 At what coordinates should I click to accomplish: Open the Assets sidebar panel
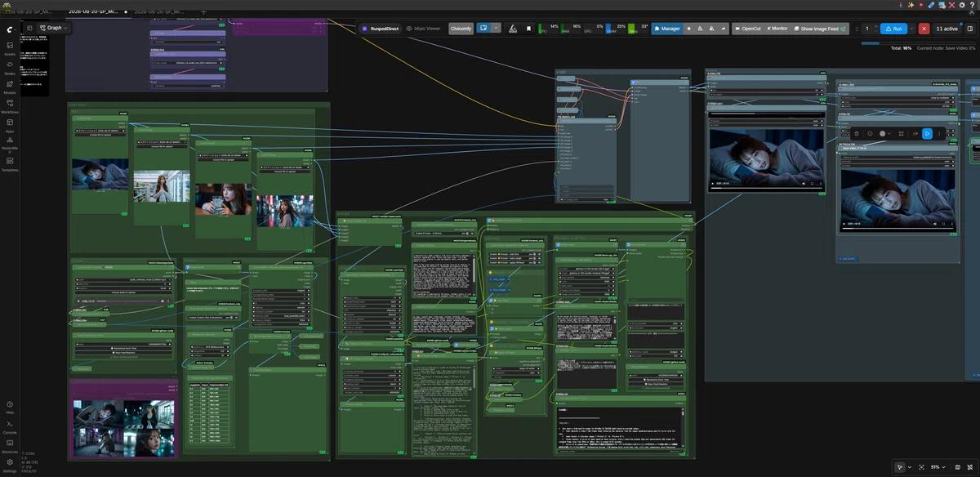point(10,49)
